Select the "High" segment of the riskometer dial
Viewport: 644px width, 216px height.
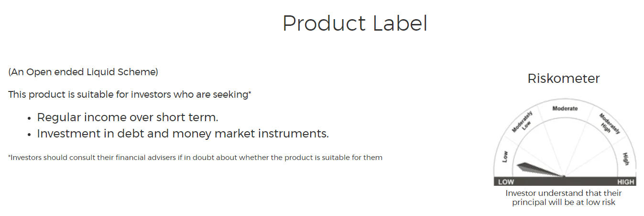click(x=625, y=159)
